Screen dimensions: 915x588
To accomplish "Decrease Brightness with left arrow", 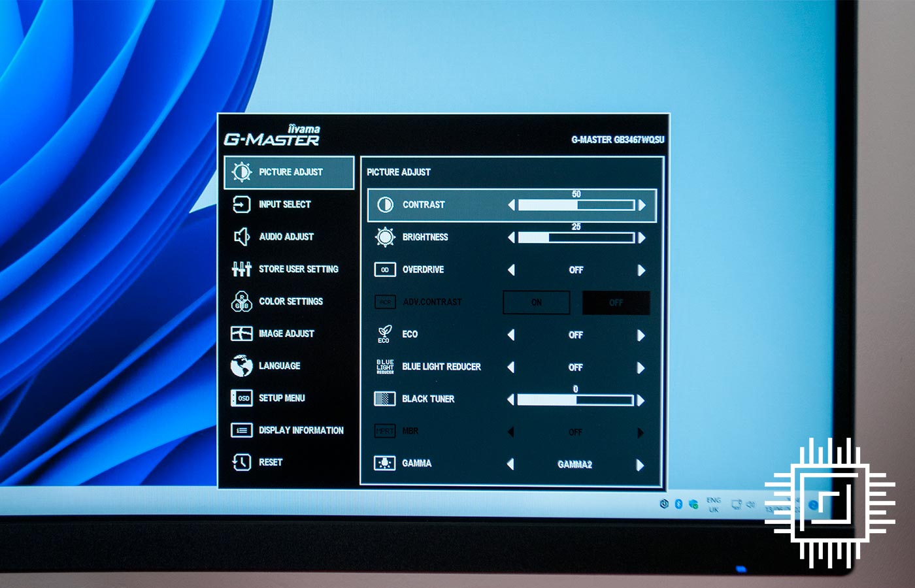I will (512, 238).
